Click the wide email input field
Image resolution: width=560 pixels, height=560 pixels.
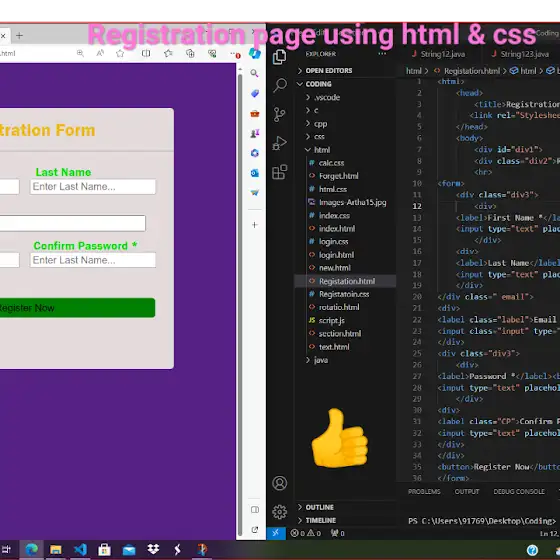point(72,223)
